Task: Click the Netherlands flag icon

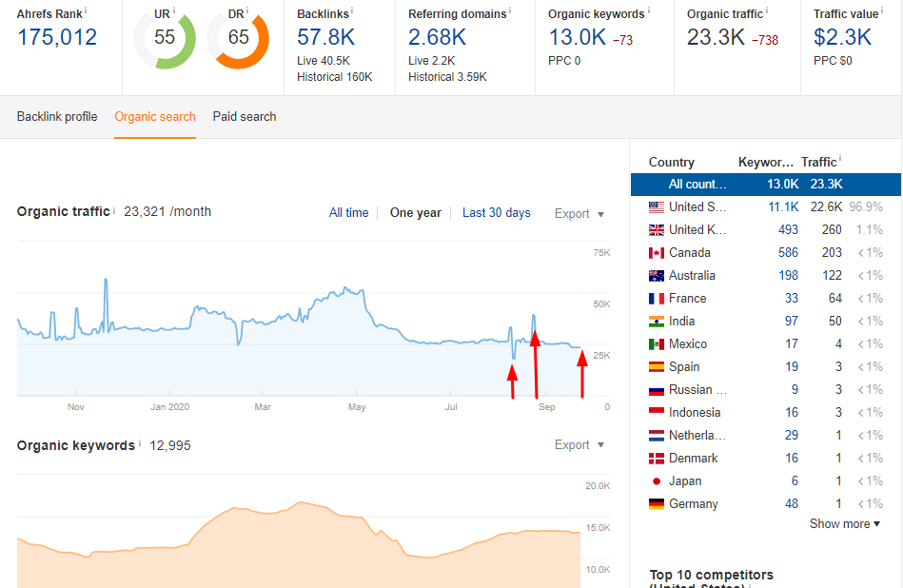Action: [x=657, y=436]
